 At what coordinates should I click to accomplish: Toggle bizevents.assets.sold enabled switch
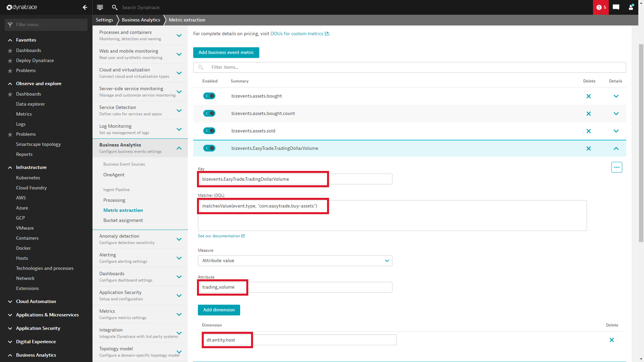(x=209, y=131)
